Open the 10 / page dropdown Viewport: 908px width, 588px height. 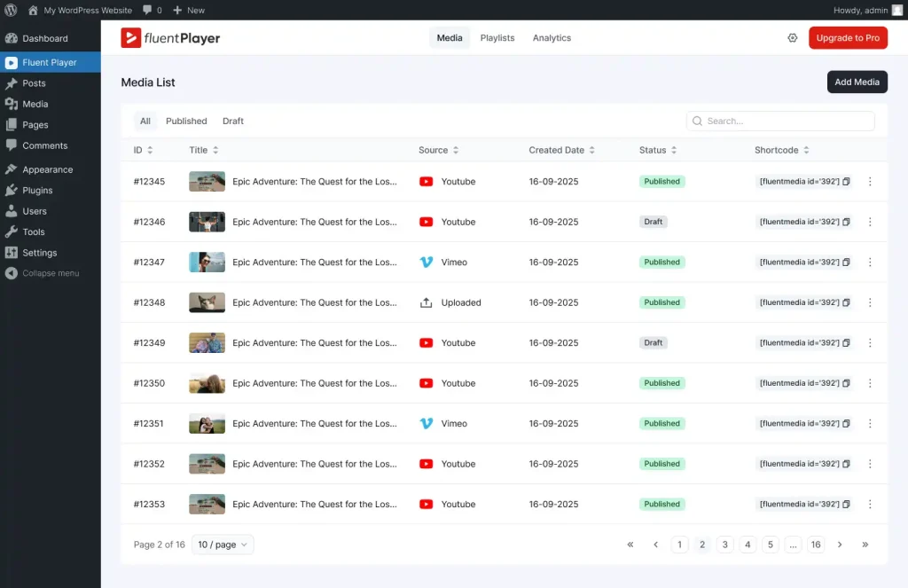(x=223, y=545)
